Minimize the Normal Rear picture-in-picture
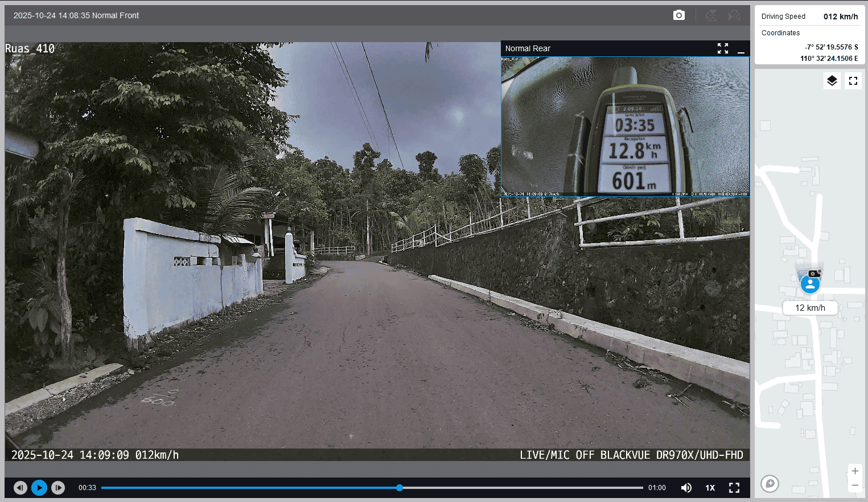This screenshot has width=868, height=502. [741, 50]
